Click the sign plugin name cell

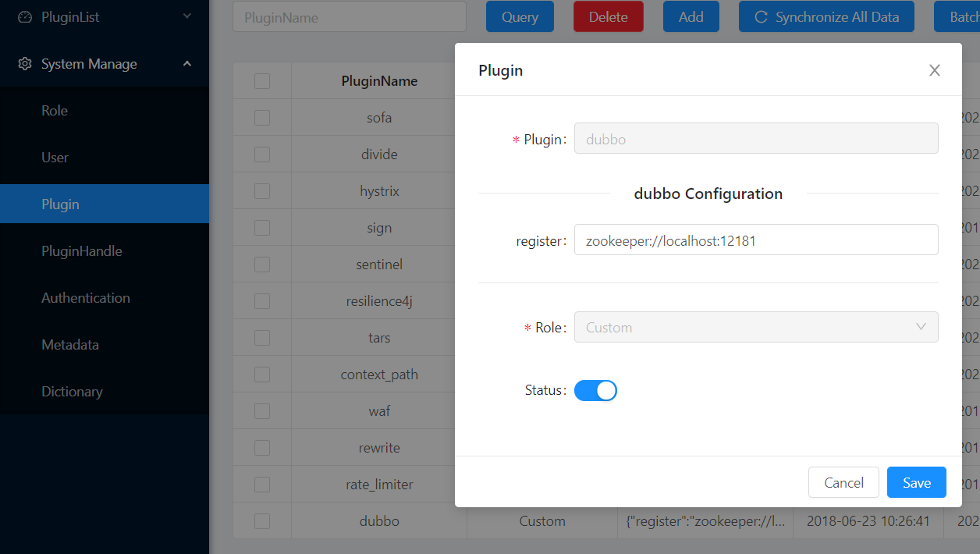379,228
